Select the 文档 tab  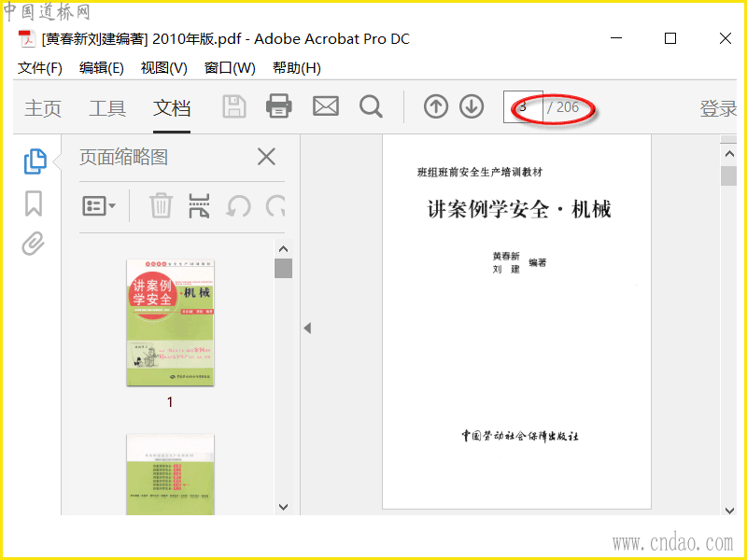point(172,108)
